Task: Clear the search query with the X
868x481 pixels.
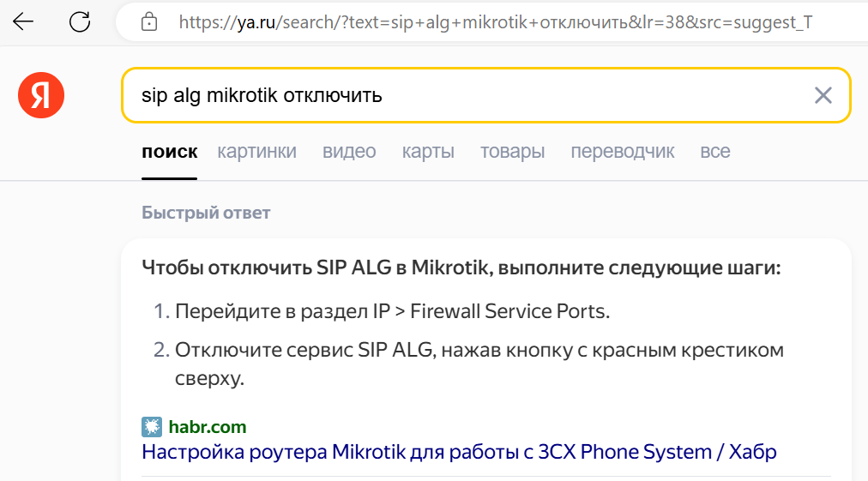Action: [x=823, y=95]
